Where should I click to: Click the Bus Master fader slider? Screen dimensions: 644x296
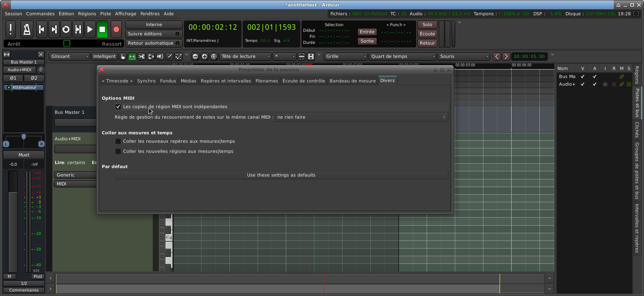[x=13, y=221]
